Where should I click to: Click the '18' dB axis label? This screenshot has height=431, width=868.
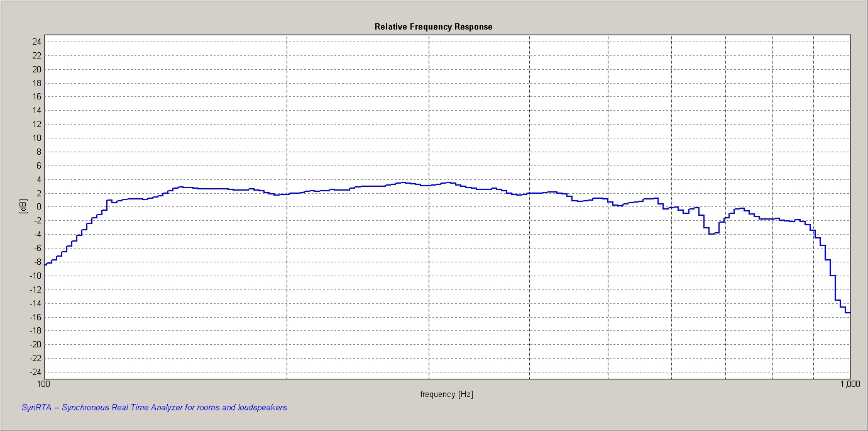pyautogui.click(x=36, y=83)
